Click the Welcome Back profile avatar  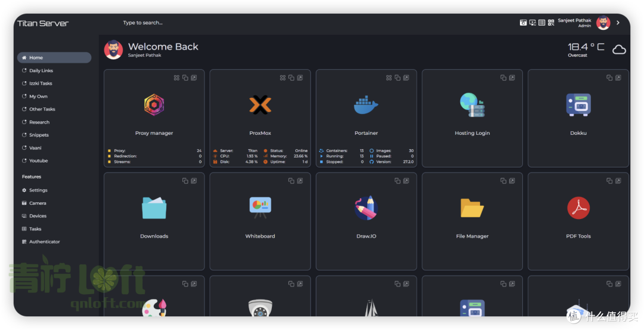tap(113, 50)
